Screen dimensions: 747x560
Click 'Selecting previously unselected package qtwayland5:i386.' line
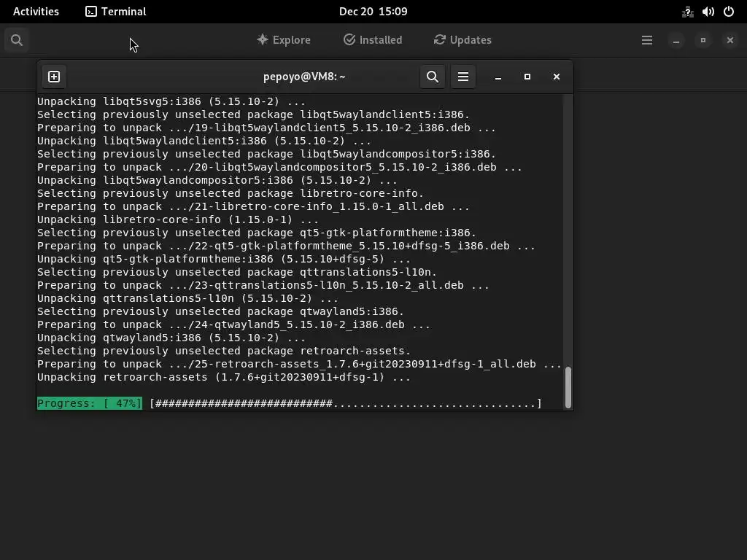pos(220,311)
